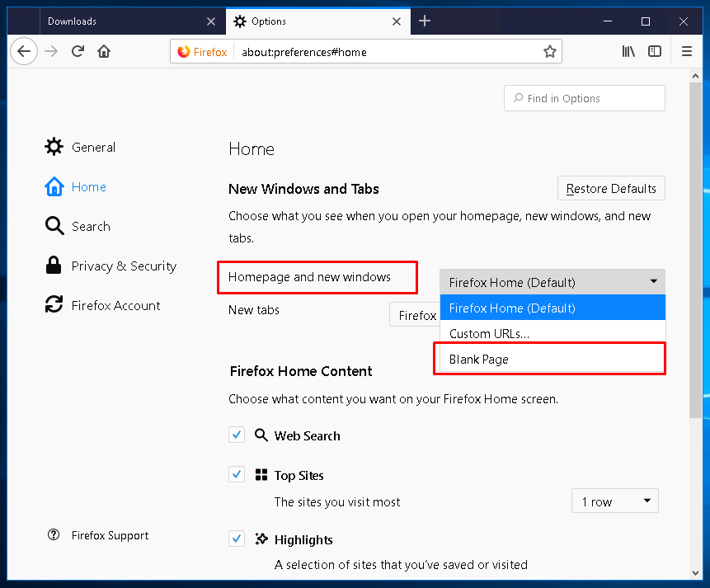Image resolution: width=710 pixels, height=588 pixels.
Task: Click the Firefox Home Content heading
Action: coord(301,371)
